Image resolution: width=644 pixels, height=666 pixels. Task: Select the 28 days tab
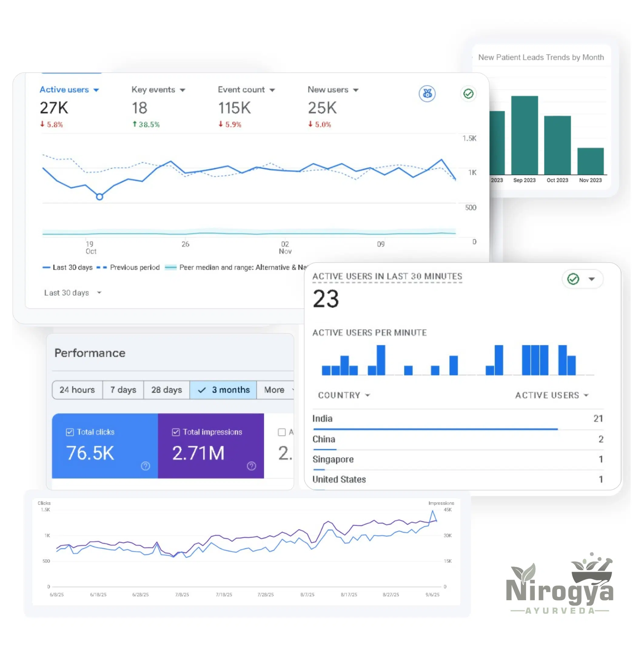[166, 390]
